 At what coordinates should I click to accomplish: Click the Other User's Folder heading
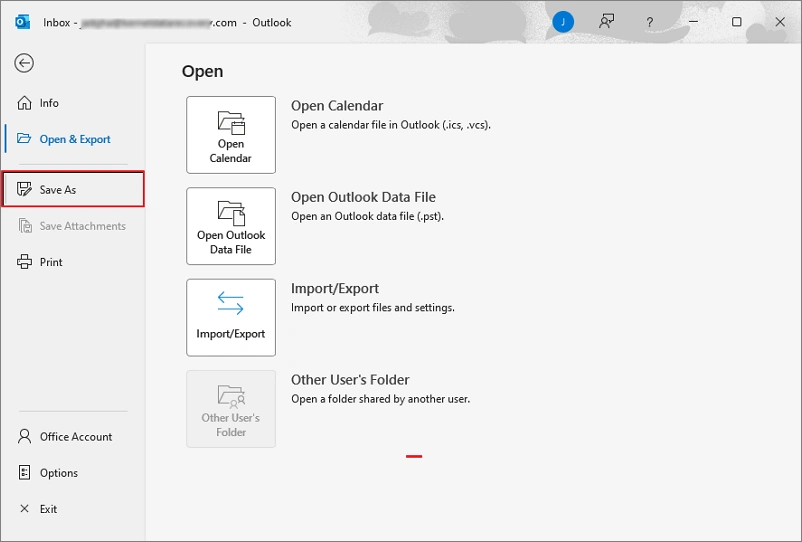(x=350, y=380)
